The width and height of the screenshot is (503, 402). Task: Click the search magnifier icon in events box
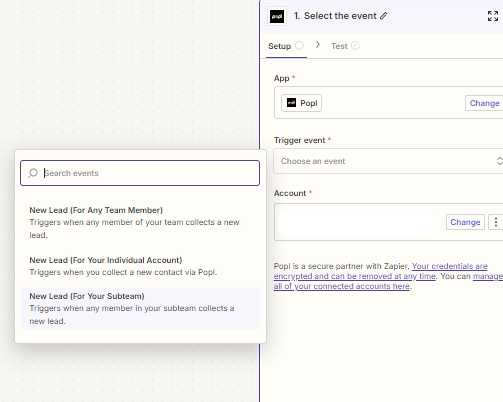pos(33,173)
